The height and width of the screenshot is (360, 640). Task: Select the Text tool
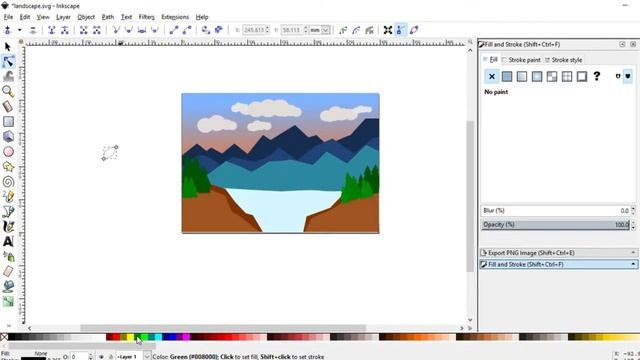[8, 241]
